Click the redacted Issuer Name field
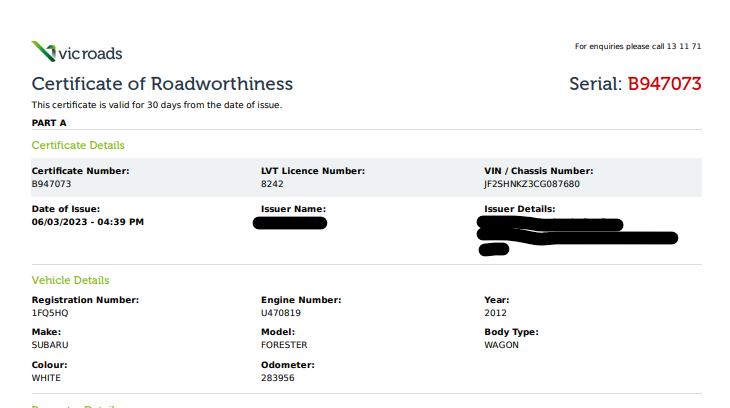 291,222
